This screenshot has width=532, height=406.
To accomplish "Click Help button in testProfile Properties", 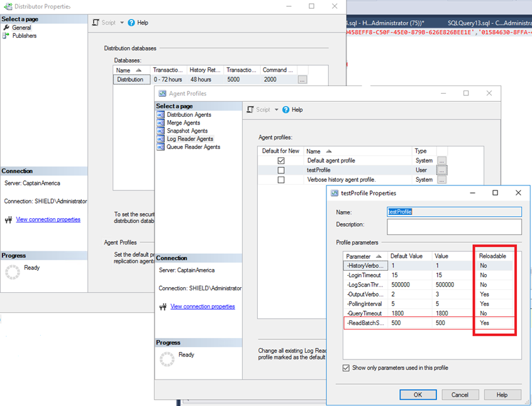I will coord(502,395).
